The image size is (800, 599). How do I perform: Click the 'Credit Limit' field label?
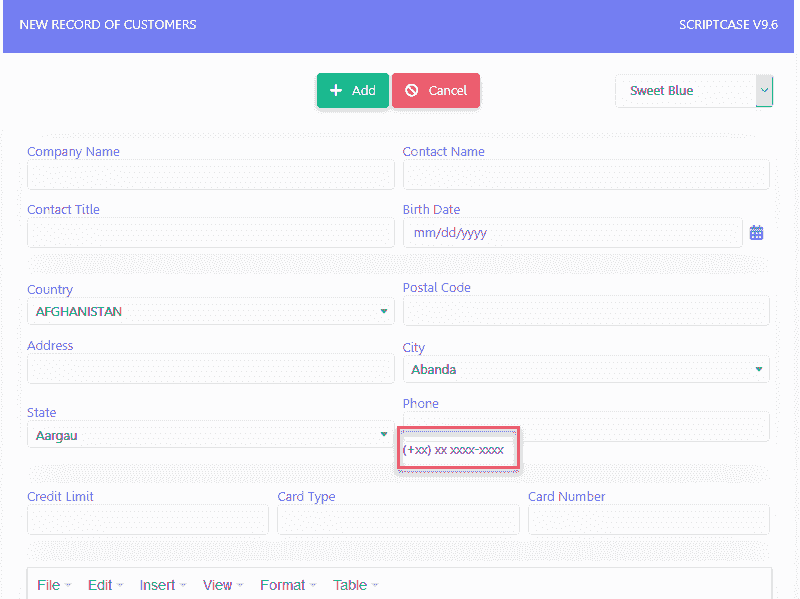coord(60,496)
